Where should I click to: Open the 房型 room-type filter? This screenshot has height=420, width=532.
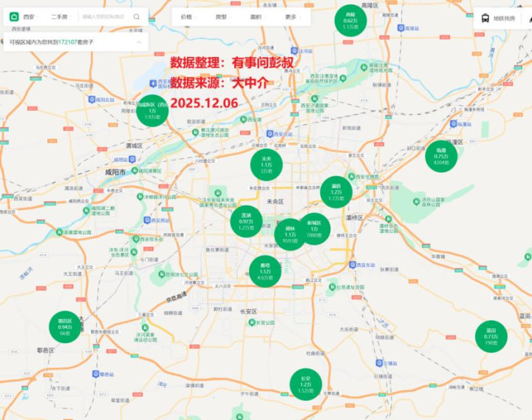(222, 16)
